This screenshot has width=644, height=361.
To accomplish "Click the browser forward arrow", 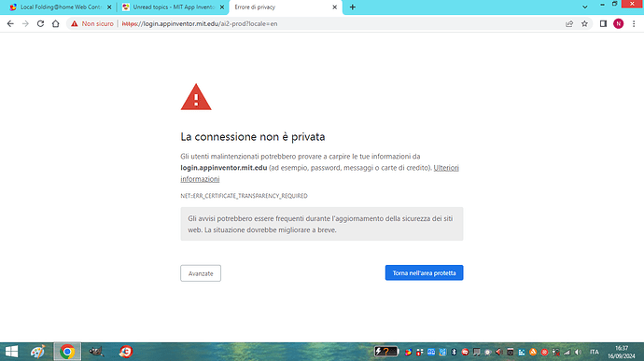I will click(x=25, y=24).
